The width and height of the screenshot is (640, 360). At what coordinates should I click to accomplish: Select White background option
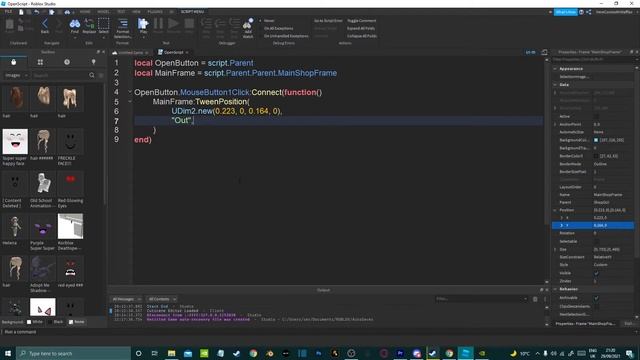pos(34,322)
